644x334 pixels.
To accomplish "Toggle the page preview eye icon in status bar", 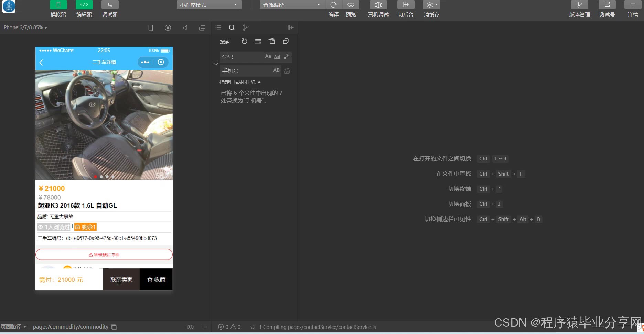I will [x=190, y=327].
